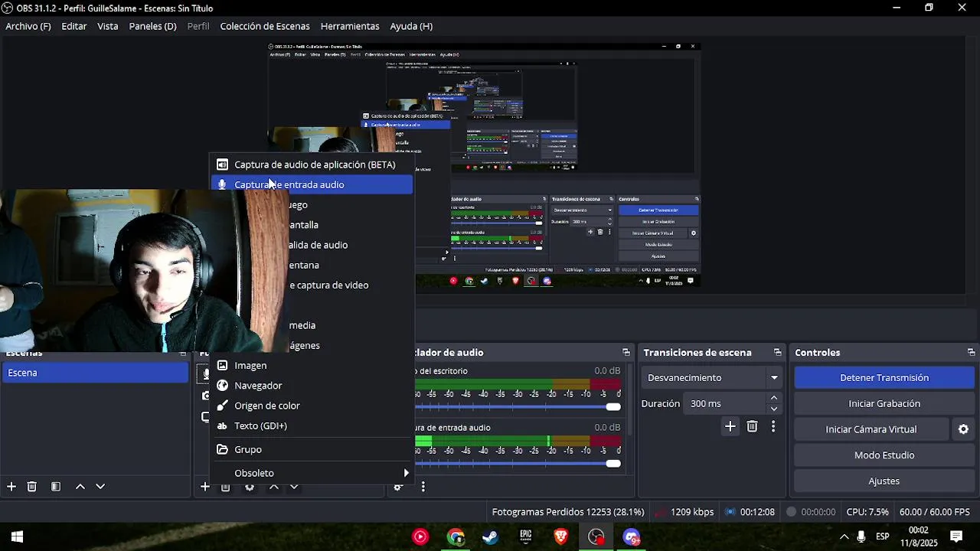Open the Vista menu
This screenshot has height=551, width=980.
point(108,26)
